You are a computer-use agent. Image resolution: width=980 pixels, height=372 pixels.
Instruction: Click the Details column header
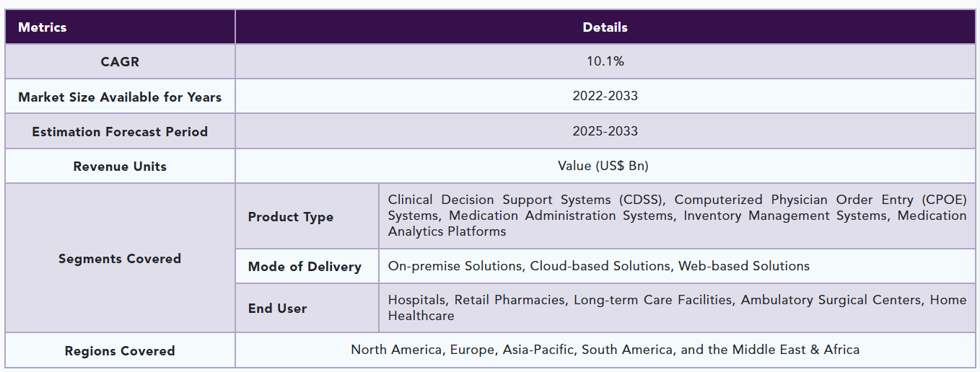[x=605, y=27]
